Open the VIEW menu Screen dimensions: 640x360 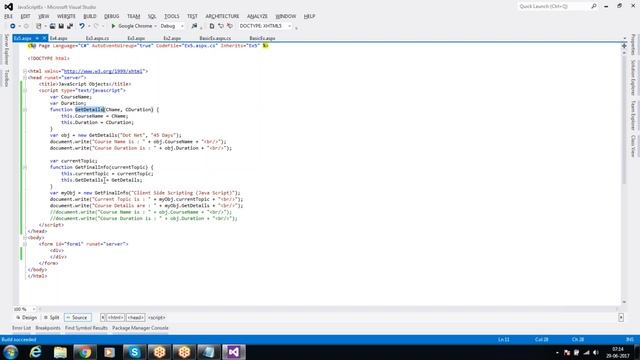[43, 16]
